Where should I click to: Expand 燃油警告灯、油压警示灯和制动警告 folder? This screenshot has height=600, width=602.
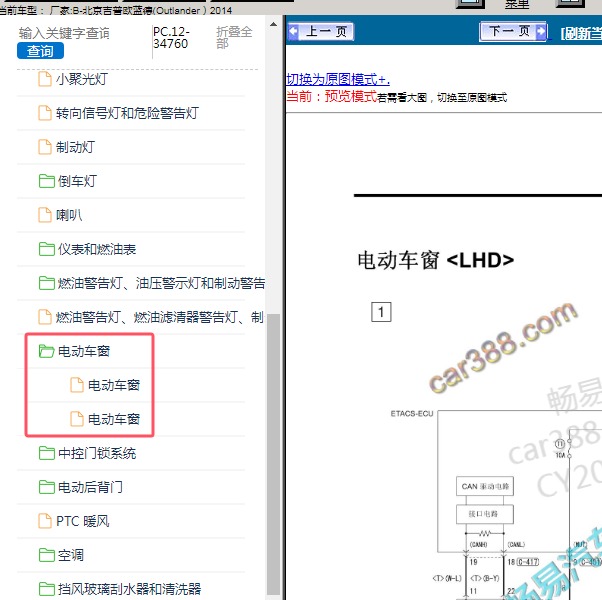point(161,283)
